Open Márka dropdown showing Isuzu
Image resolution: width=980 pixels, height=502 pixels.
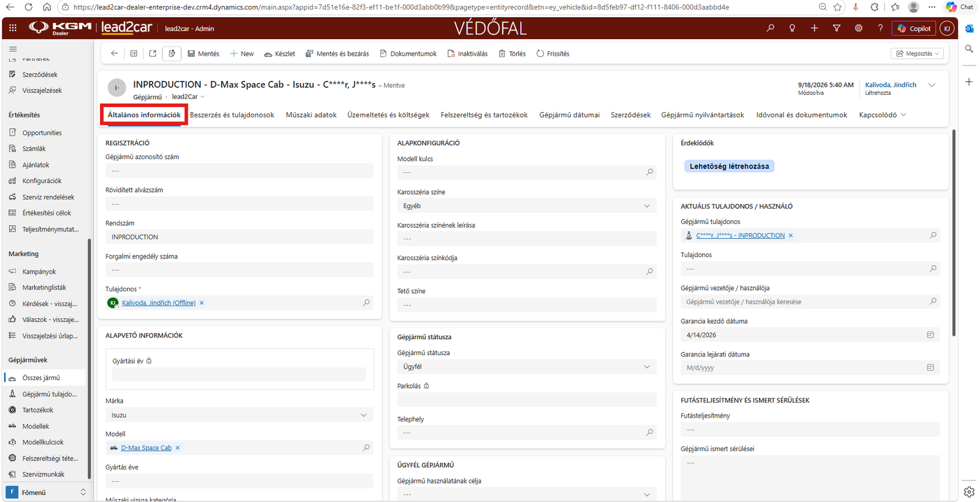pos(239,415)
